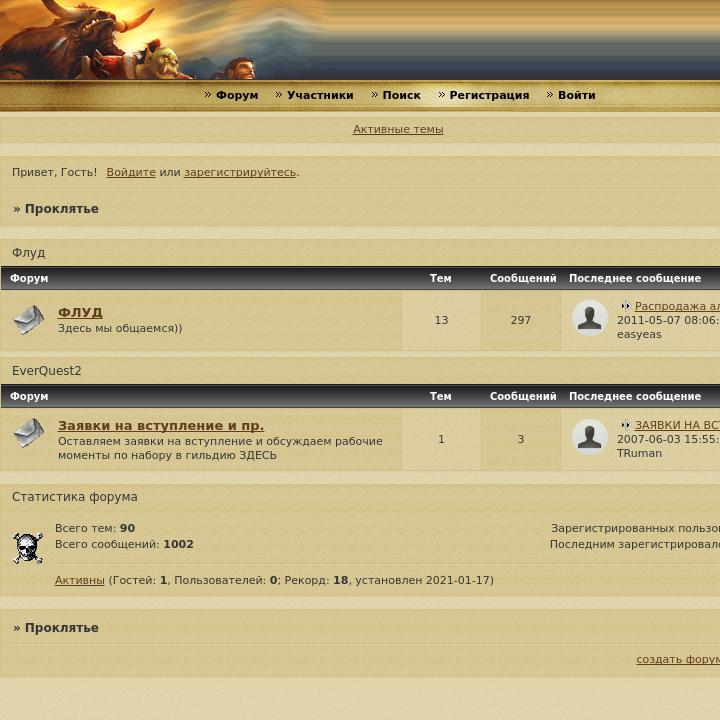Open the Активны users link
The width and height of the screenshot is (720, 720).
pyautogui.click(x=79, y=580)
